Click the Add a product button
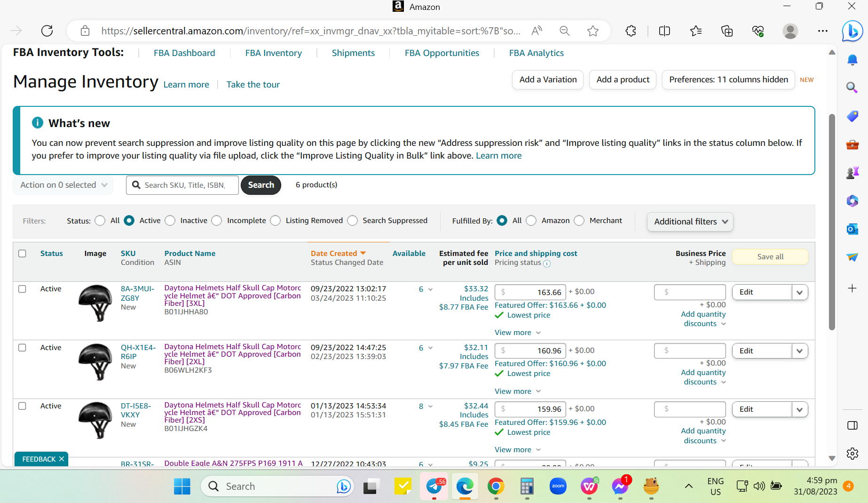This screenshot has width=868, height=503. 623,80
